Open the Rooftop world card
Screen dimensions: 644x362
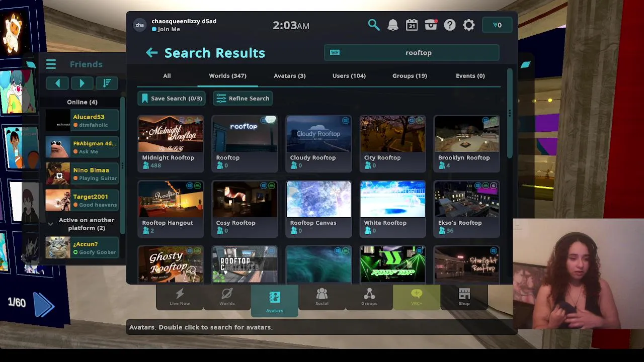245,144
